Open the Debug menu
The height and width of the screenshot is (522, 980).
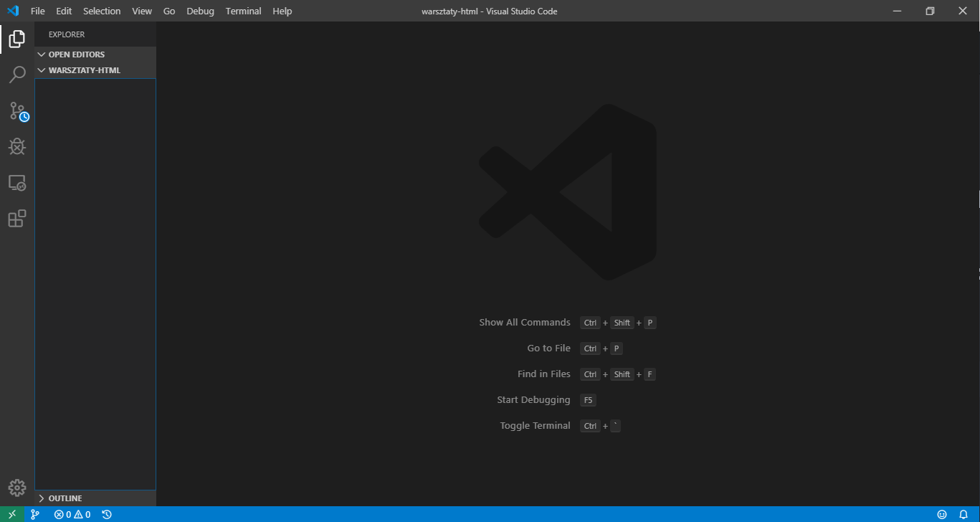(200, 11)
